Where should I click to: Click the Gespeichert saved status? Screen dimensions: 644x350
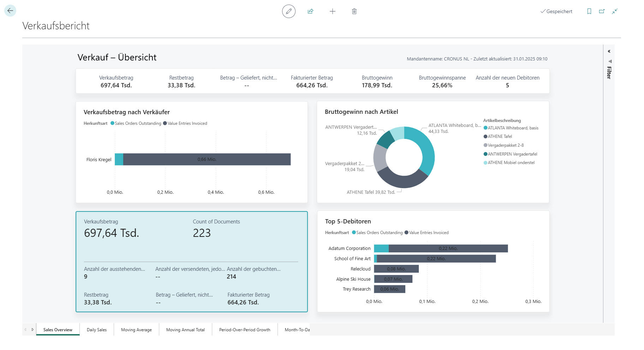point(556,11)
